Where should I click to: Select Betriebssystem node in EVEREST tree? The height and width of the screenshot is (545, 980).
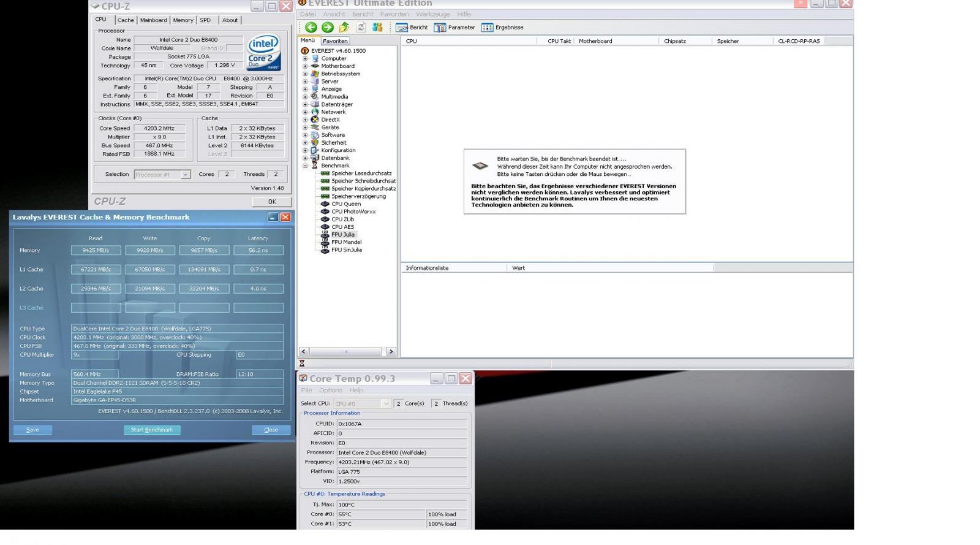click(341, 74)
